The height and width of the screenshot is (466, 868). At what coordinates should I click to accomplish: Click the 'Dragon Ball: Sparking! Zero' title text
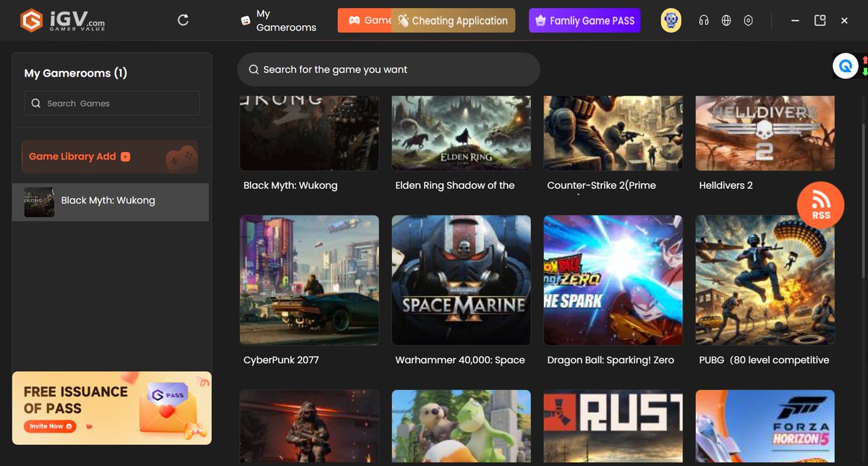[610, 360]
